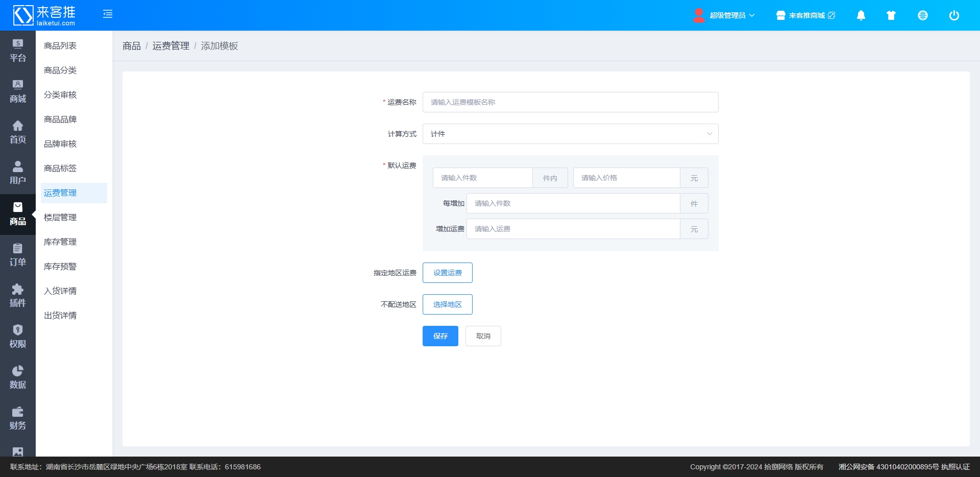Click the power logout icon
Screen dimensions: 980x477
pyautogui.click(x=953, y=15)
